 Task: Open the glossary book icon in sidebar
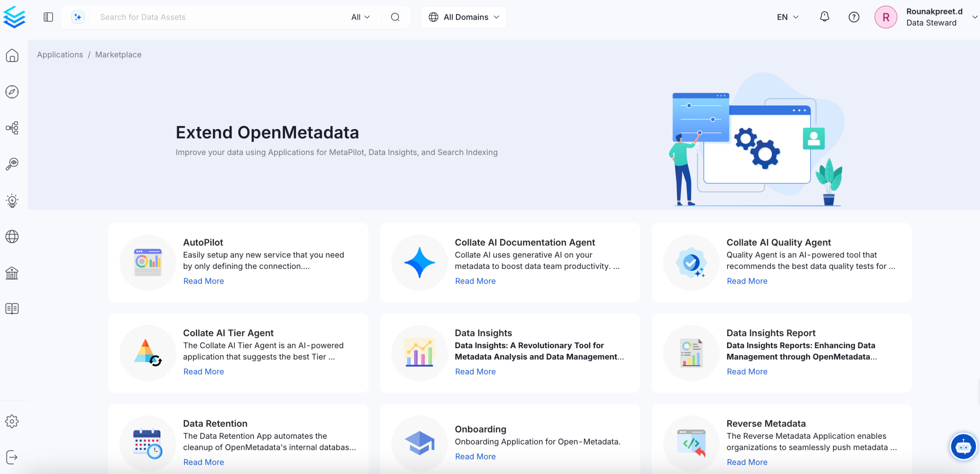[x=12, y=309]
